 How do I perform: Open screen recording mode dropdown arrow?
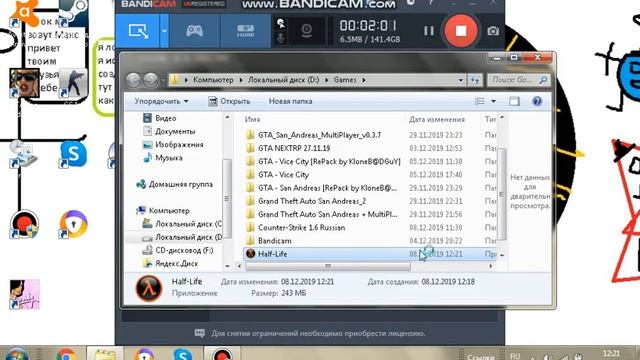164,31
